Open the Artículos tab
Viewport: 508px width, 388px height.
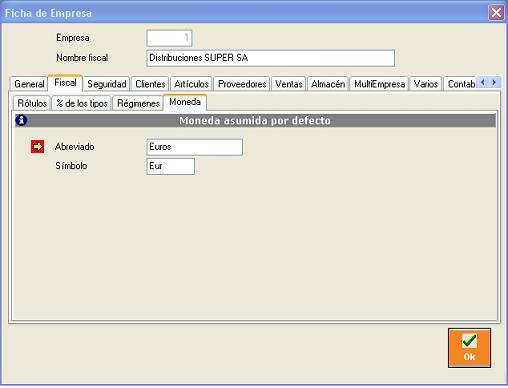tap(191, 84)
